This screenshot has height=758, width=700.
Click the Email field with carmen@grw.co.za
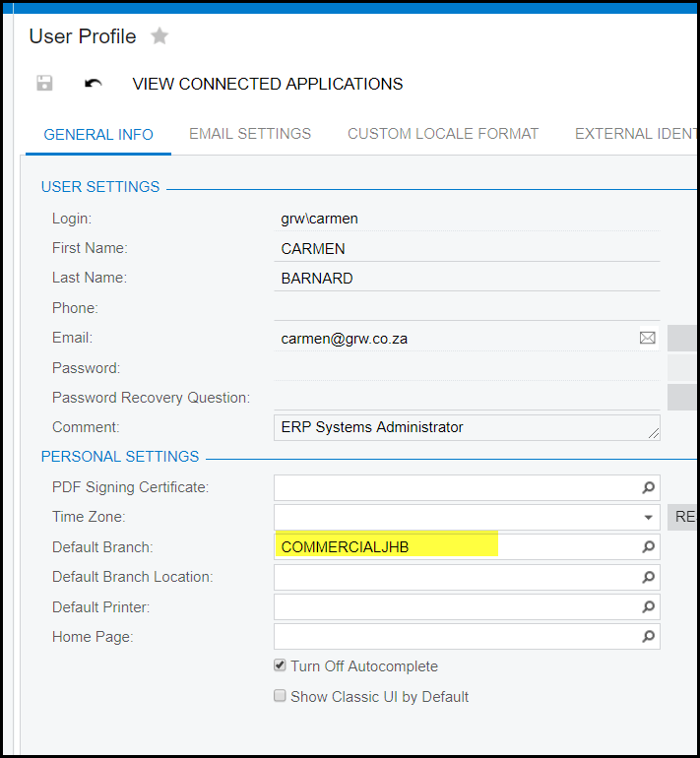[453, 338]
